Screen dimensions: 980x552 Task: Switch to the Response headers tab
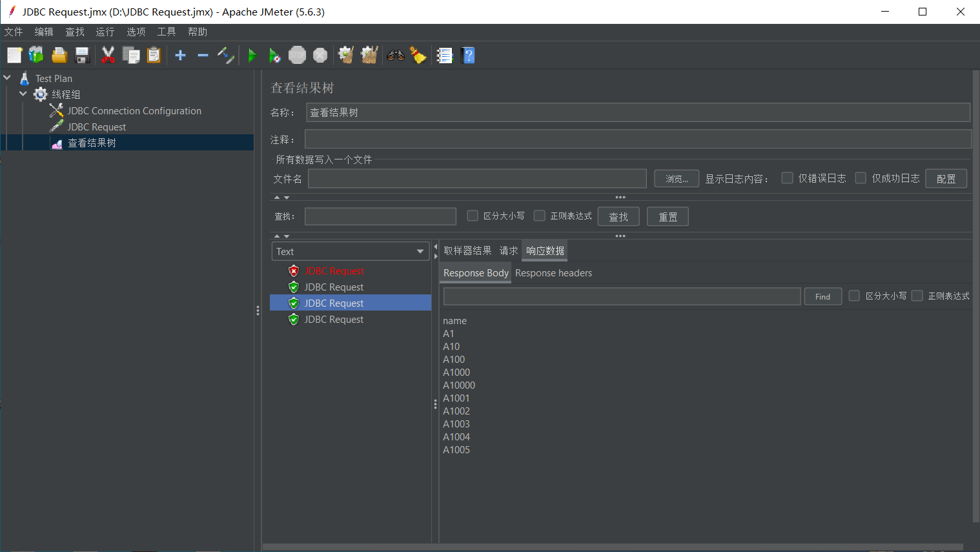coord(553,273)
